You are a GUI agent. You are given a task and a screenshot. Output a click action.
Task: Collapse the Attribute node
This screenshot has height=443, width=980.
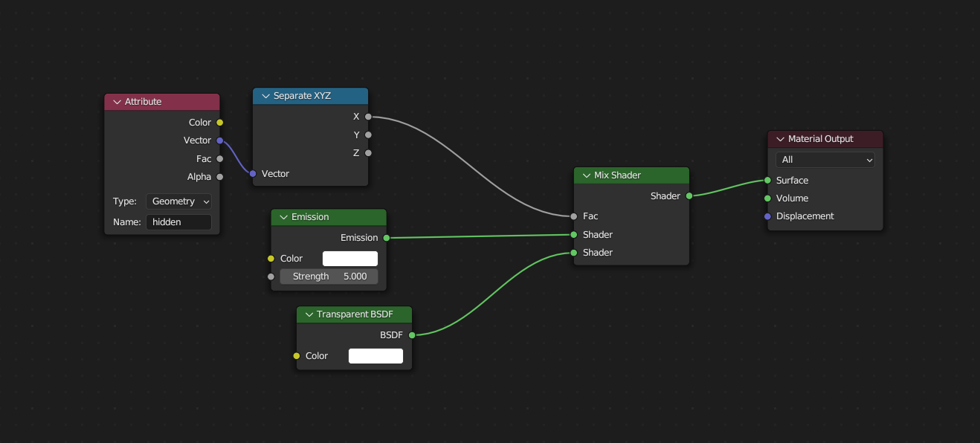pos(117,102)
